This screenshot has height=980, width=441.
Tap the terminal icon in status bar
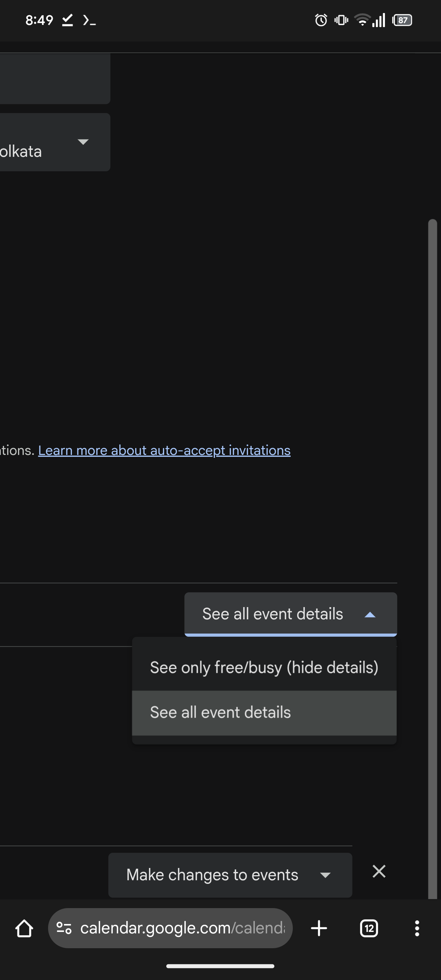[x=89, y=20]
